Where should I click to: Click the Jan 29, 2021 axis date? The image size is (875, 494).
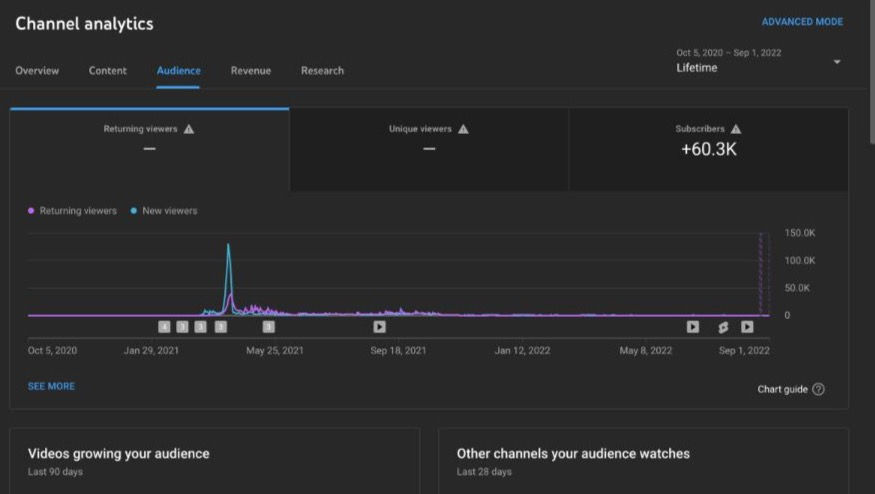151,351
